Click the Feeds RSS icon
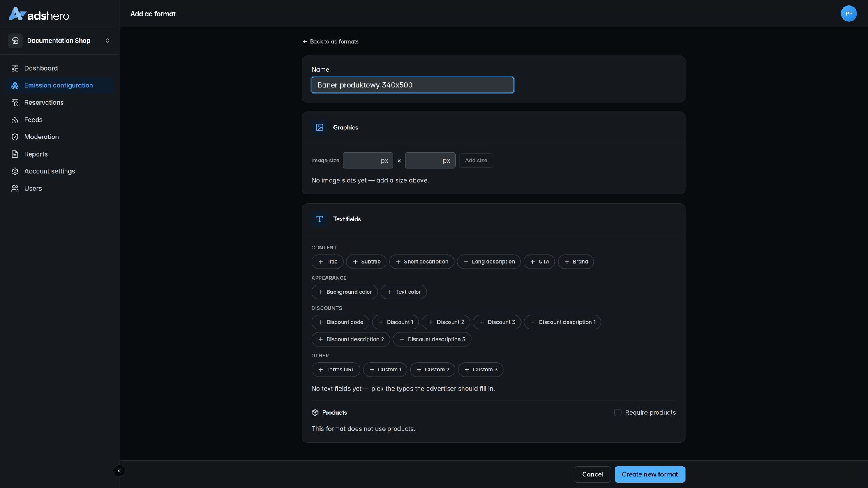Image resolution: width=868 pixels, height=488 pixels. pos(15,120)
